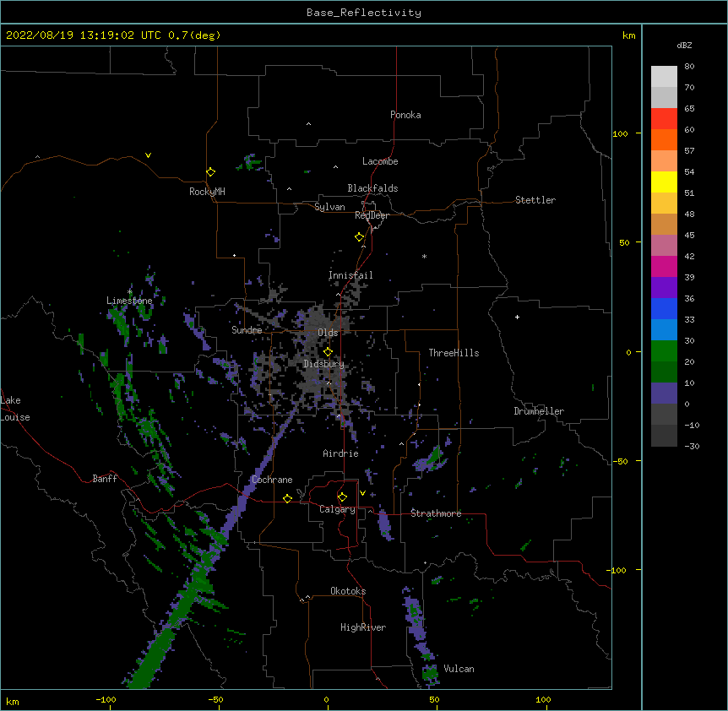Click the yellow V marker northwest of RockyMH
This screenshot has width=728, height=711.
(x=148, y=155)
